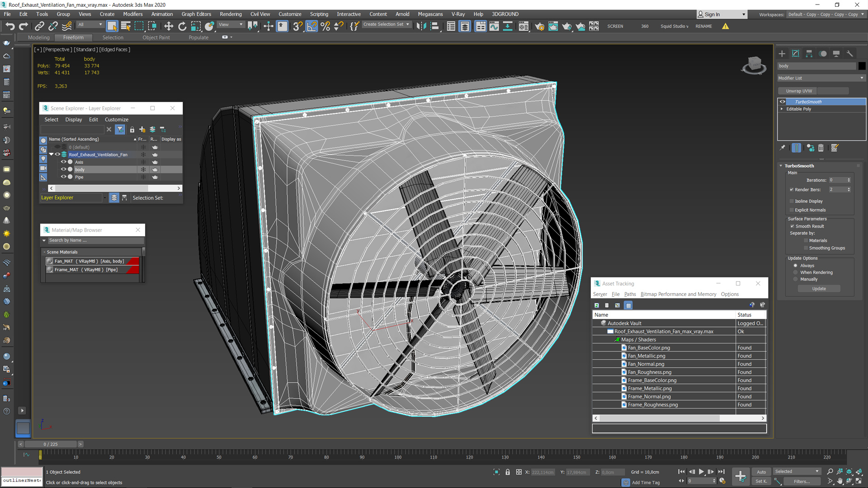Activate the Select Object tool

coord(112,26)
